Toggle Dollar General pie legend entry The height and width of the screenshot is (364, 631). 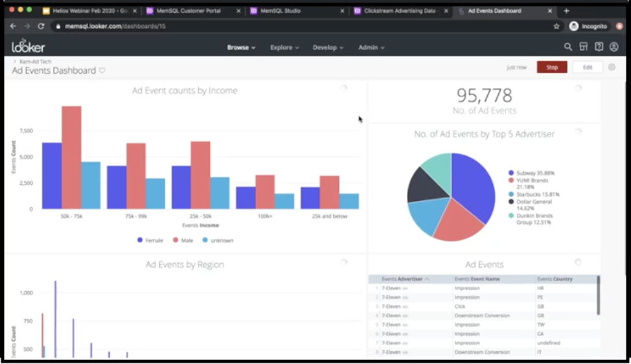point(531,205)
